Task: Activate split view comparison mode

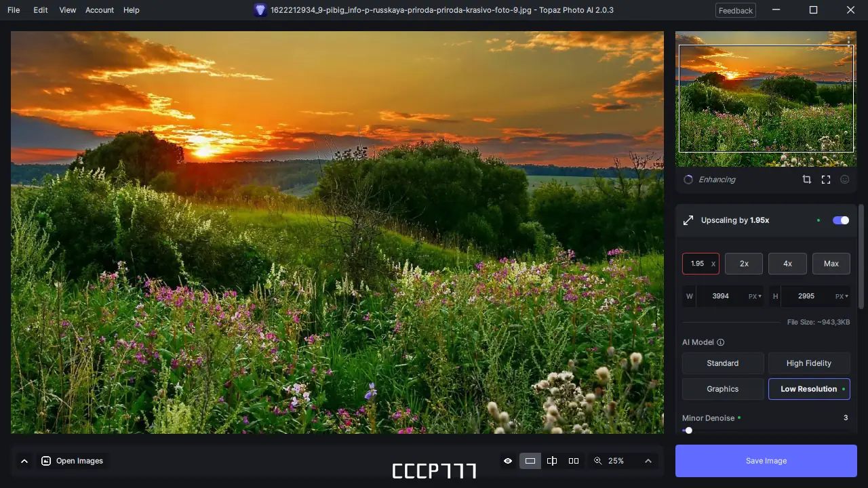Action: (x=551, y=460)
